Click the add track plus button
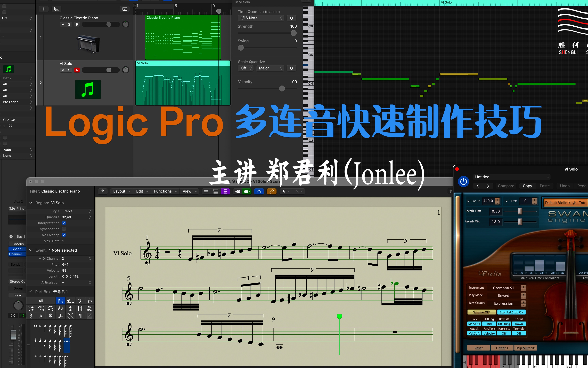 pyautogui.click(x=44, y=9)
